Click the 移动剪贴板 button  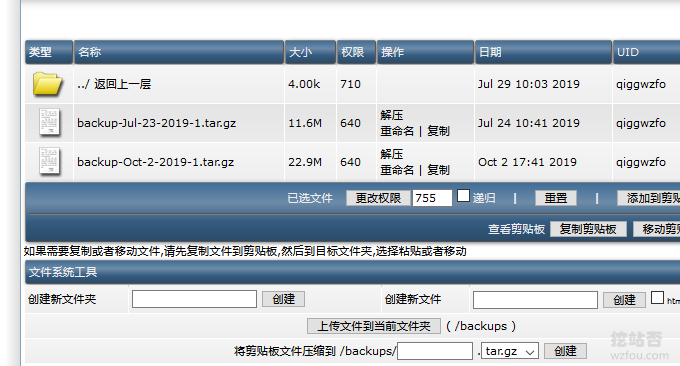657,229
